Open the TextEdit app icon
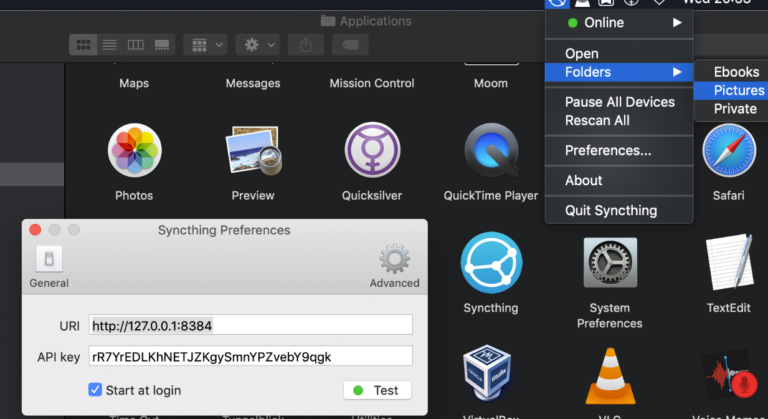The width and height of the screenshot is (768, 419). (x=728, y=262)
